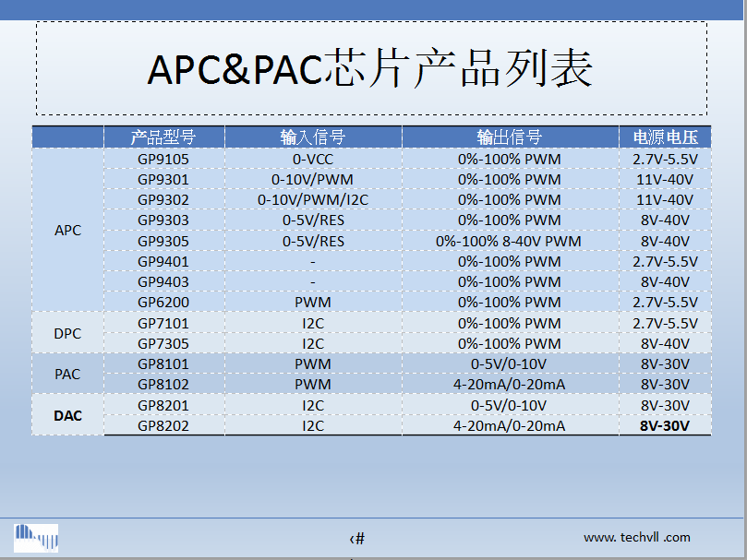Click the 电源电压 header cell
Viewport: 747px width, 560px height.
(665, 137)
